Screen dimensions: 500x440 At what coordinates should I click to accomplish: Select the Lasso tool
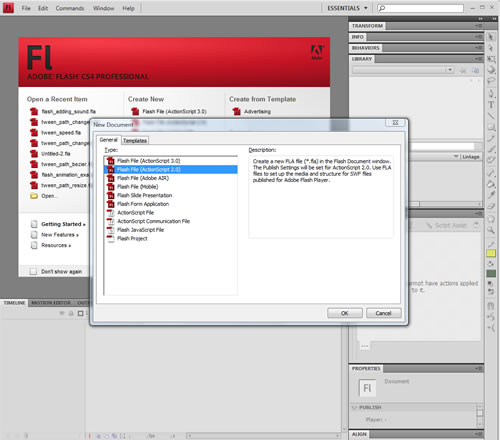[x=491, y=80]
